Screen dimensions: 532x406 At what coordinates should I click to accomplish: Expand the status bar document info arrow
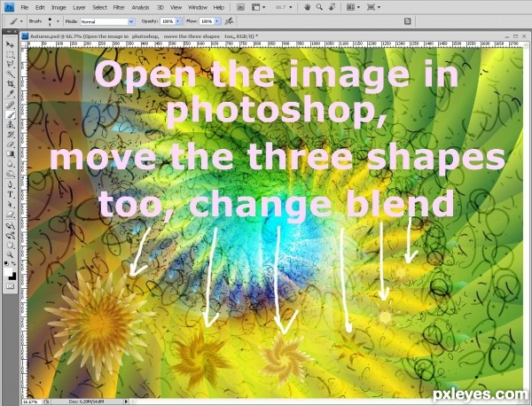pos(126,402)
